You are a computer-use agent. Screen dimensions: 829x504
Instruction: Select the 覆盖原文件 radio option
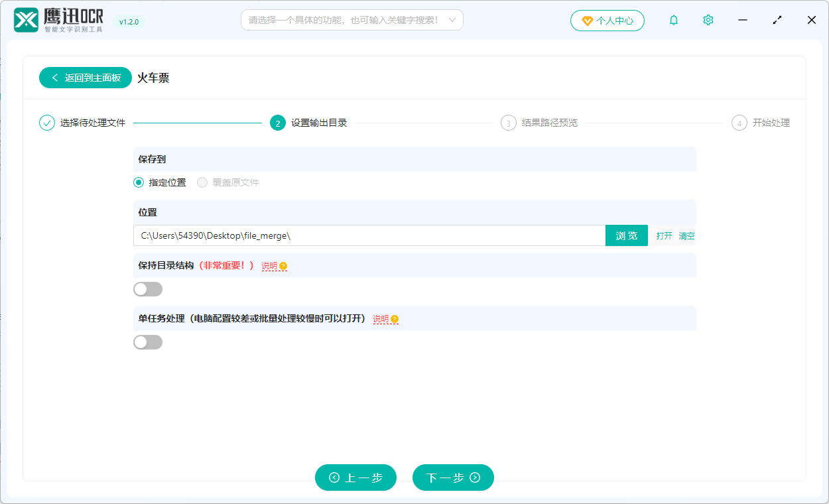click(202, 182)
